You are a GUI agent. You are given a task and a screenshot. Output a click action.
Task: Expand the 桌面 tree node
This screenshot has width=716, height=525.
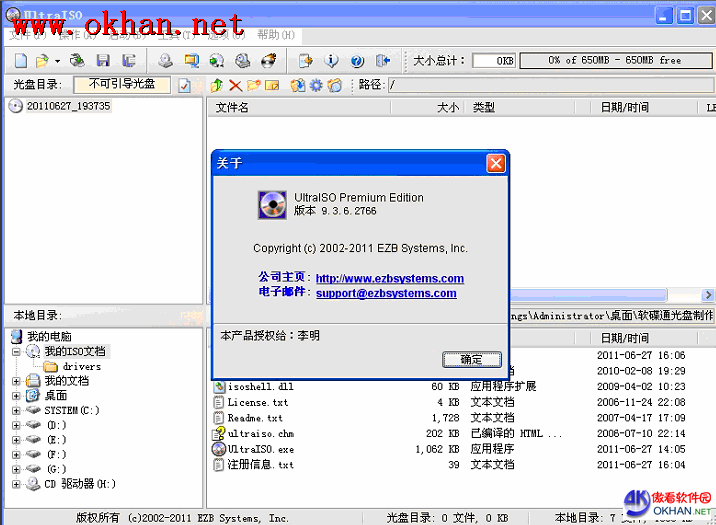click(x=16, y=396)
